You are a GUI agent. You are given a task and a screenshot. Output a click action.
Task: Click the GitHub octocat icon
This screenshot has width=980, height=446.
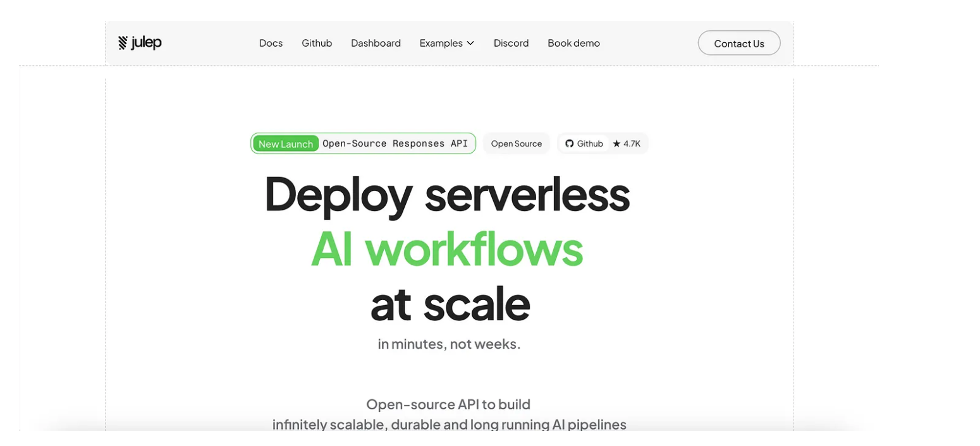click(569, 143)
